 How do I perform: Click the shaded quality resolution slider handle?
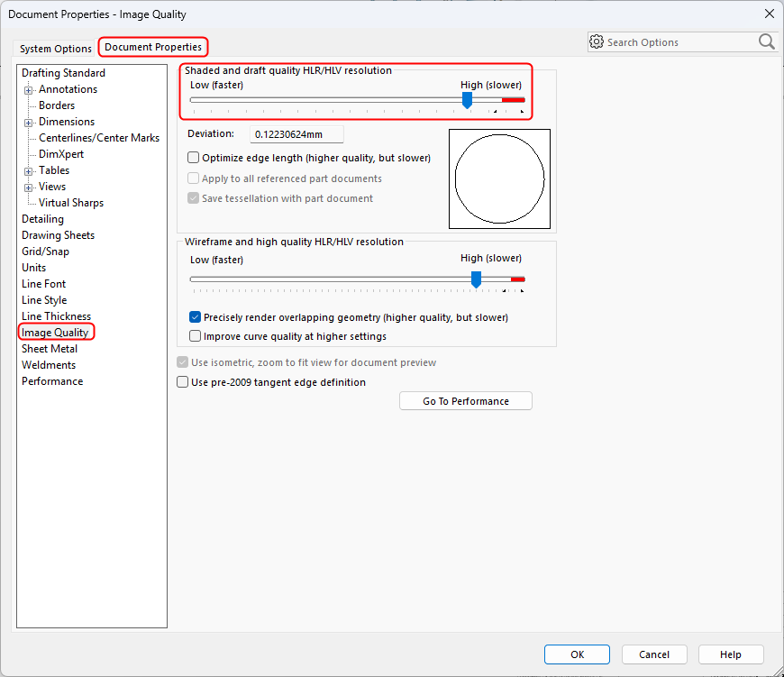[467, 100]
